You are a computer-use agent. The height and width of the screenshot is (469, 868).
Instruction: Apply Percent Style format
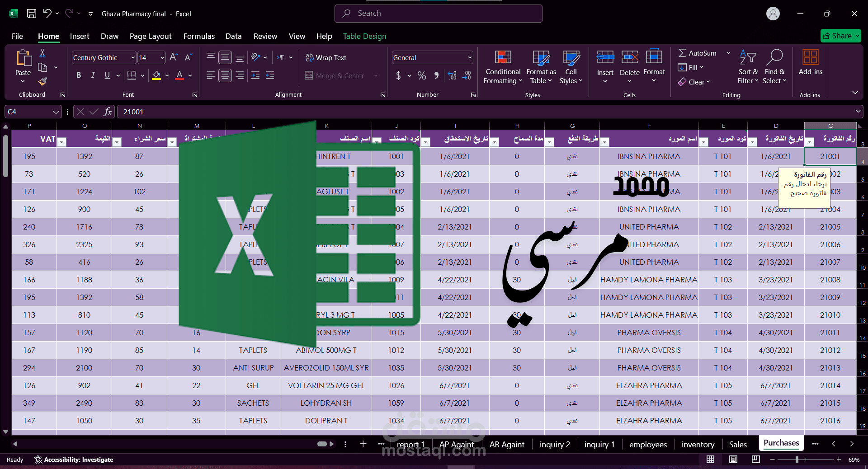click(x=422, y=75)
